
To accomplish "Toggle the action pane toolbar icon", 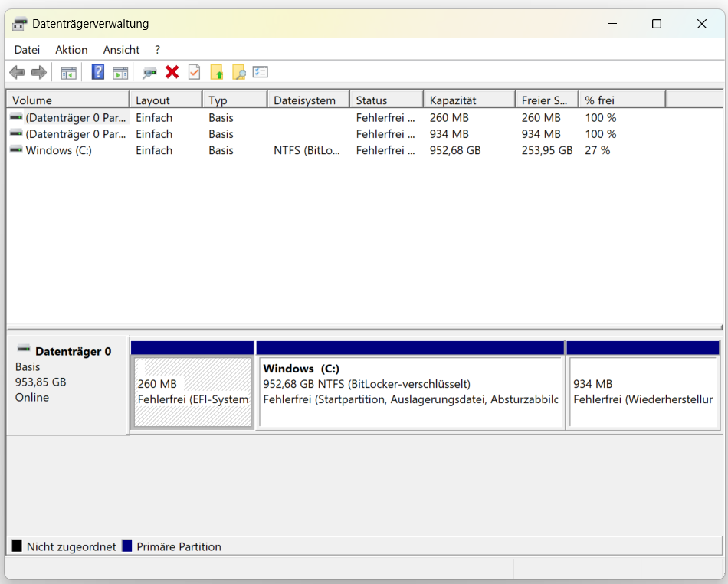I will (120, 73).
